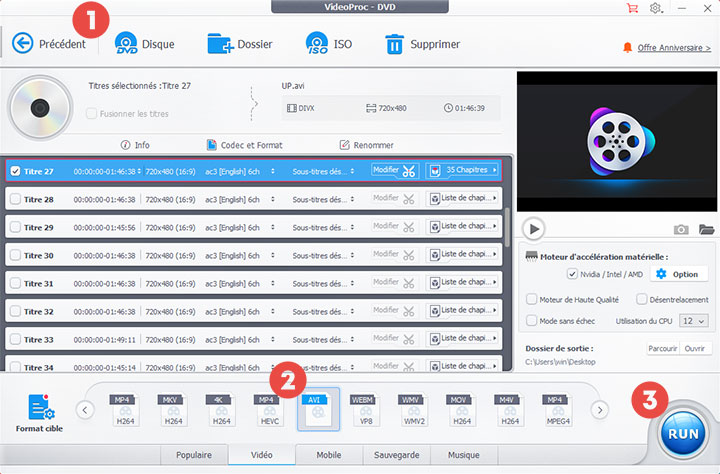
Task: Take a snapshot with the camera icon
Action: click(x=681, y=229)
